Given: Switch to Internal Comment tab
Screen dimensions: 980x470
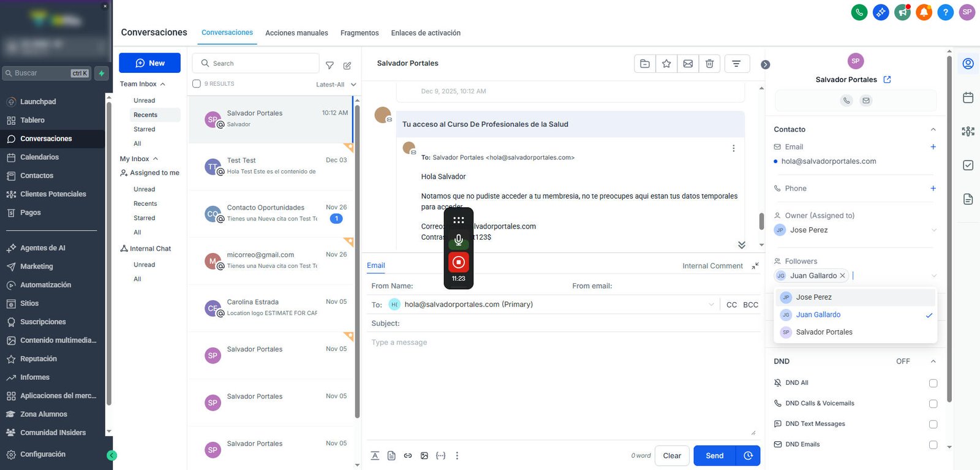Looking at the screenshot, I should (x=712, y=266).
